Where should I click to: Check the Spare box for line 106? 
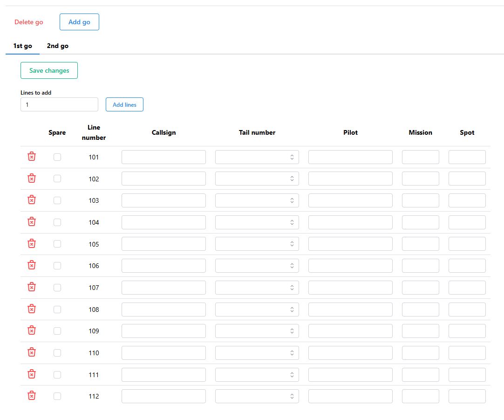[x=57, y=266]
